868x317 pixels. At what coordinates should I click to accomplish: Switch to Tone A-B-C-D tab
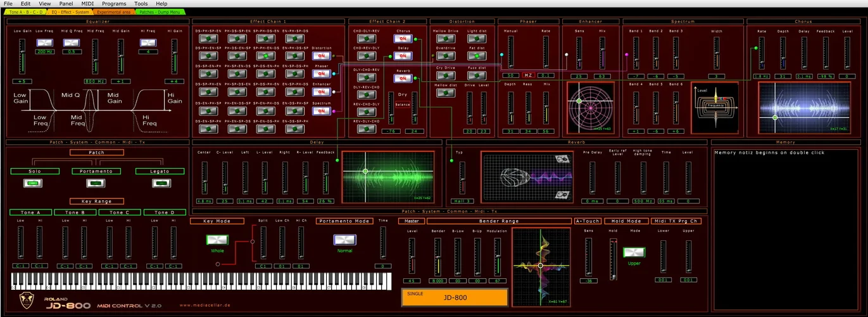point(27,12)
